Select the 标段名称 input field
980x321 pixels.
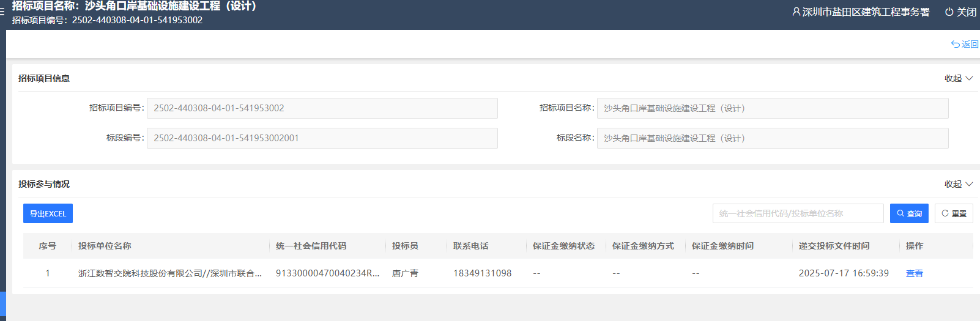[772, 138]
